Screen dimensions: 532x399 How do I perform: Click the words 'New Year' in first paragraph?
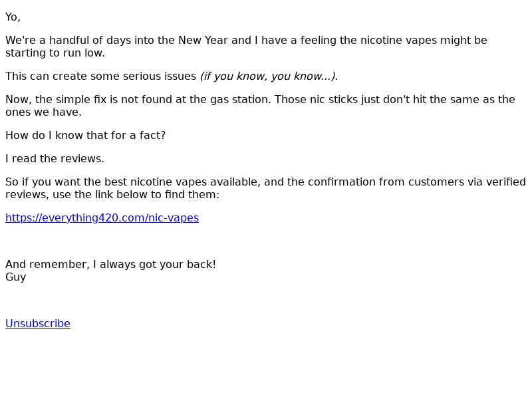coord(203,41)
